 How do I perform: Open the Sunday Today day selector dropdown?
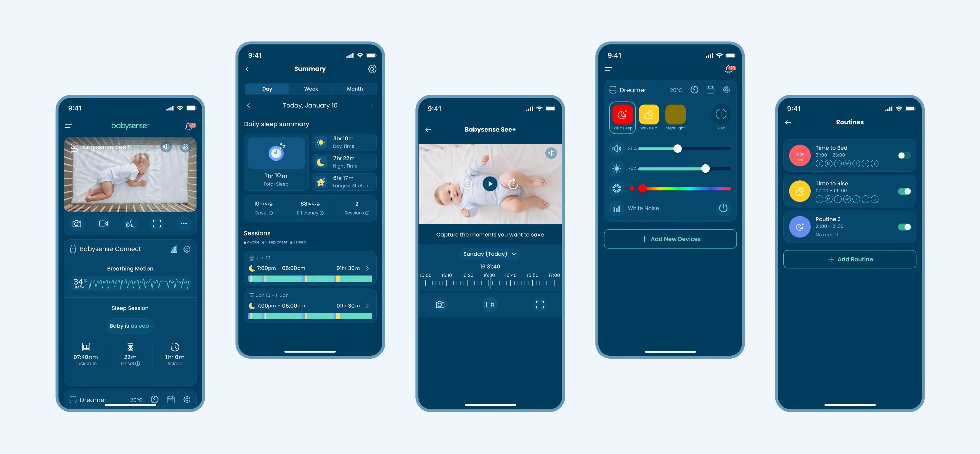[x=490, y=253]
